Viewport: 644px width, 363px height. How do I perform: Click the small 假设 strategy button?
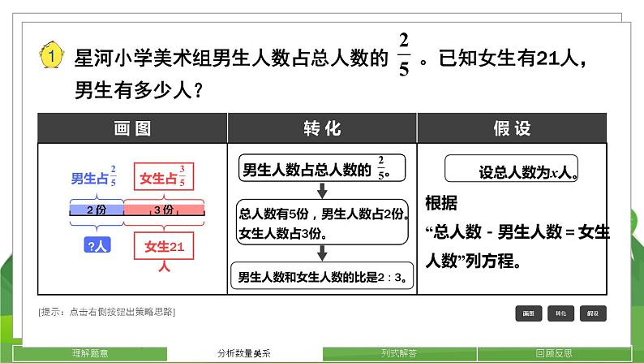click(x=593, y=313)
